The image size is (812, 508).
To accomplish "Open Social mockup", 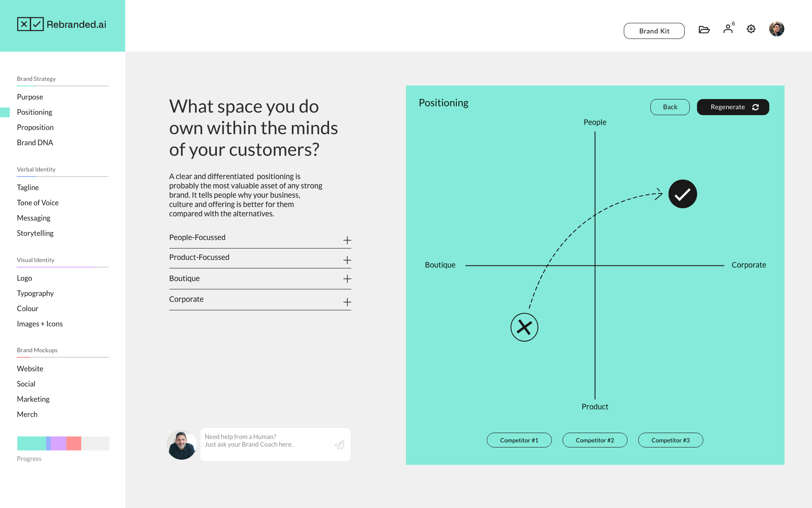I will 26,384.
